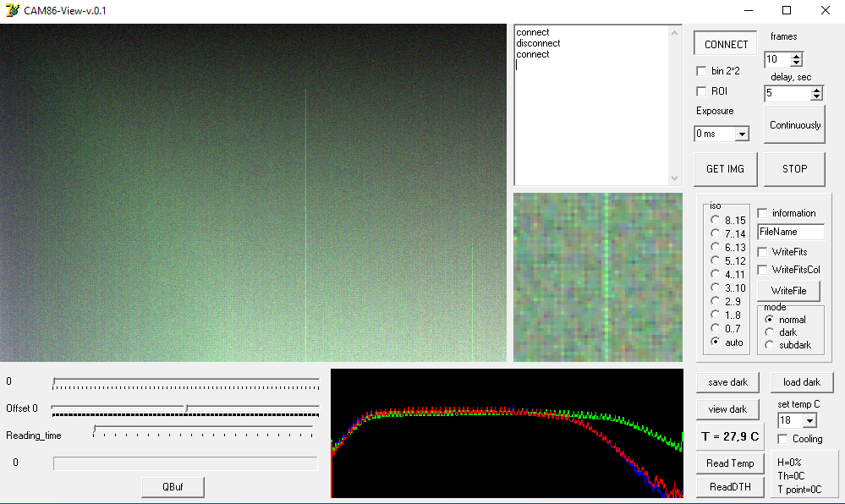Click the WriteFile button
845x504 pixels.
click(x=789, y=291)
